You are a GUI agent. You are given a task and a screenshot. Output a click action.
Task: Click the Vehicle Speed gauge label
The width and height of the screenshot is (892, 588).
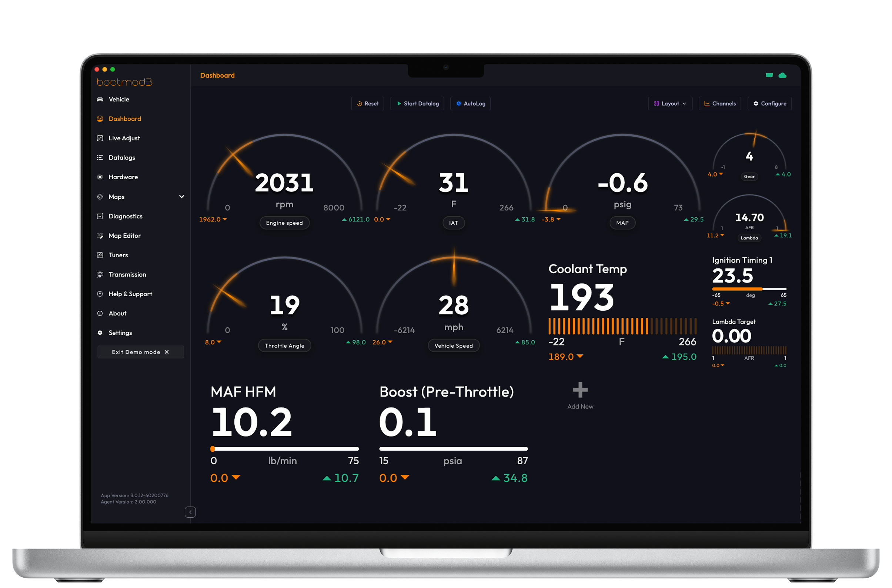454,346
